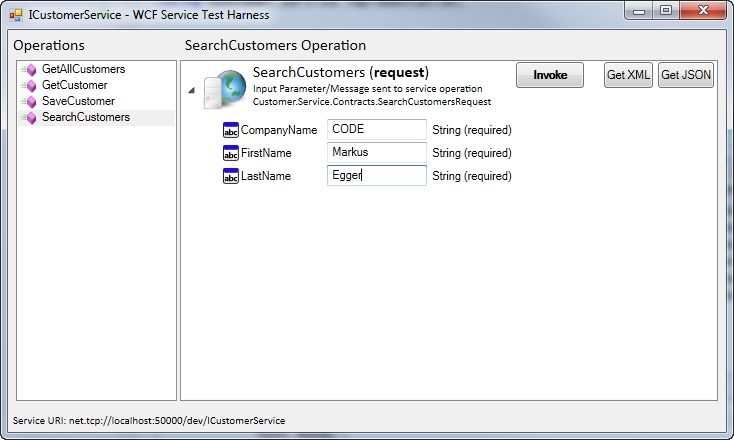734x440 pixels.
Task: Select GetCustomer in the operations list
Action: pyautogui.click(x=74, y=85)
